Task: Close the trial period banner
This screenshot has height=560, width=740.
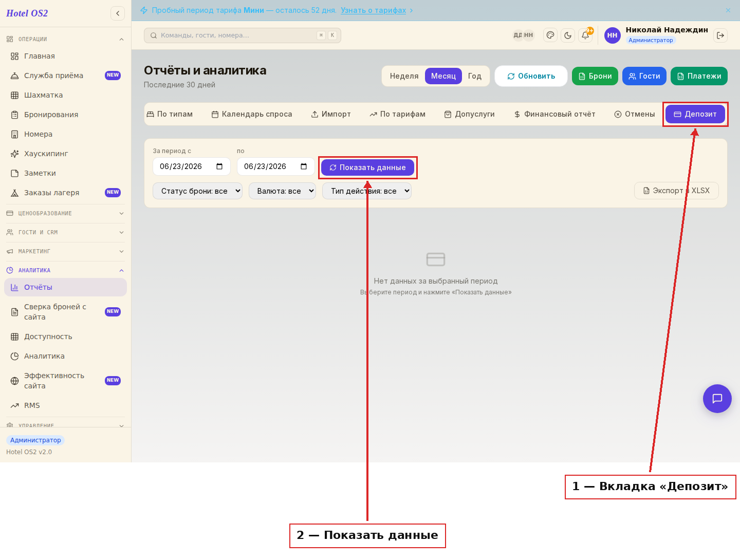Action: 728,10
